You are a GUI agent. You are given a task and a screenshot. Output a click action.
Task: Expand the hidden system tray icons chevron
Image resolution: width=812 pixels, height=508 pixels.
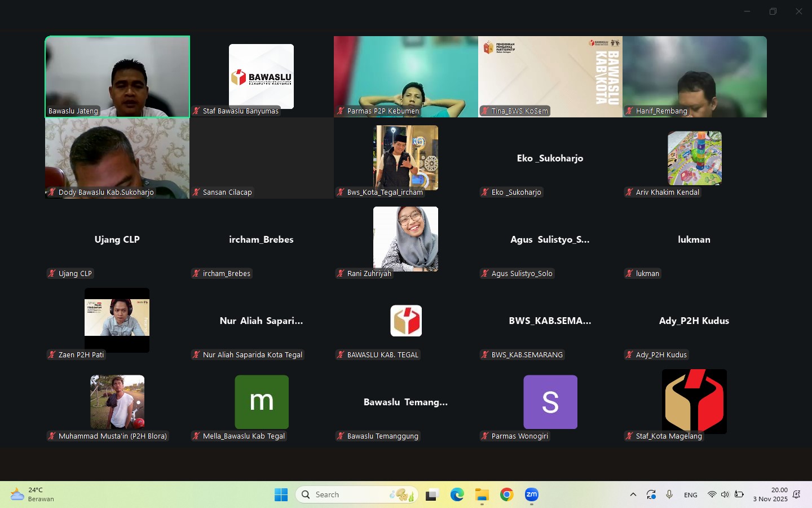point(633,495)
